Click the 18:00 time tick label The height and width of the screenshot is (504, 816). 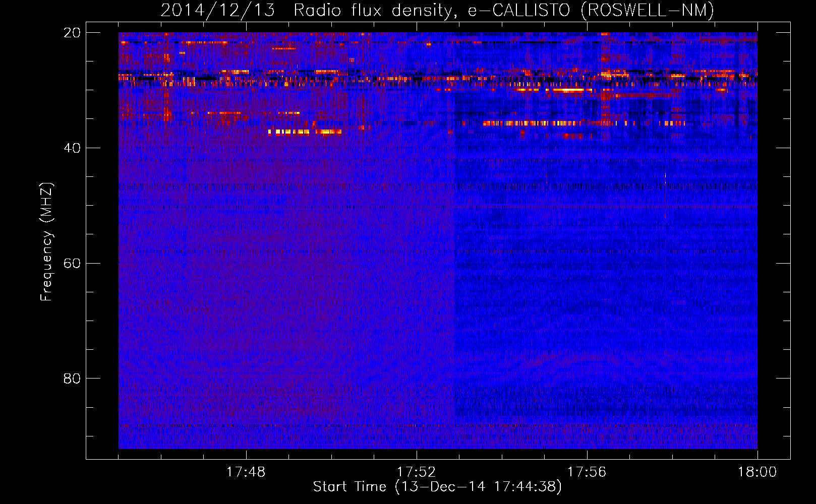coord(757,472)
